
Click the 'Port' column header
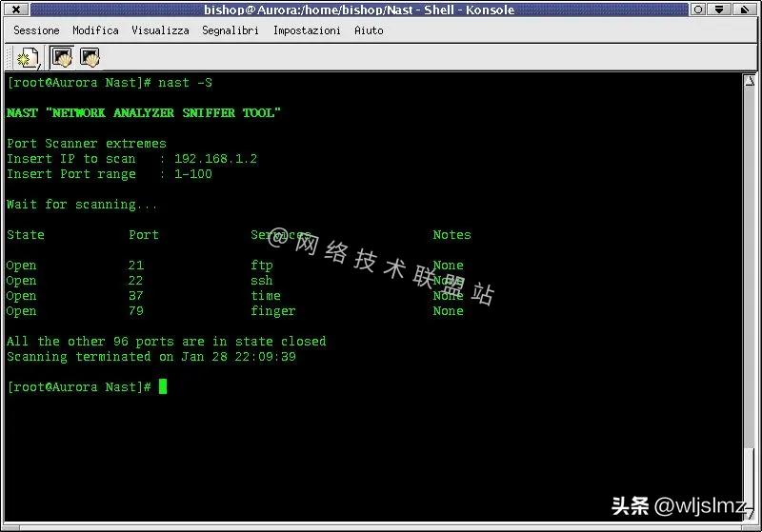(x=144, y=235)
